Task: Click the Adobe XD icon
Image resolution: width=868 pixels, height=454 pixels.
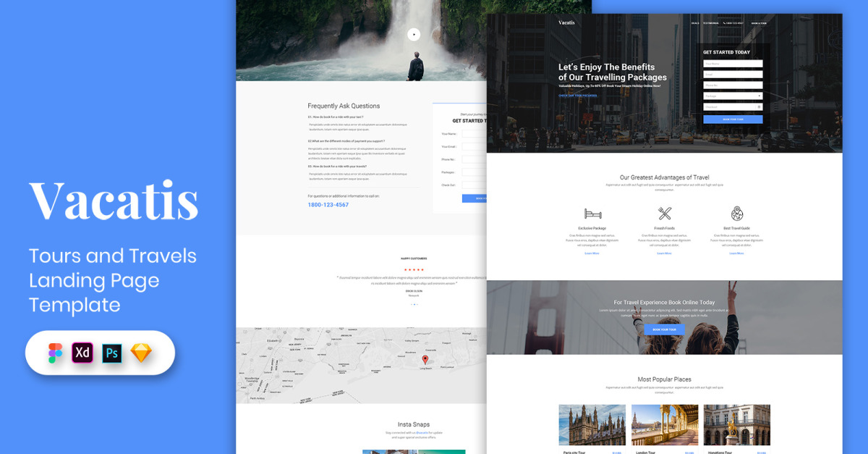Action: point(83,353)
